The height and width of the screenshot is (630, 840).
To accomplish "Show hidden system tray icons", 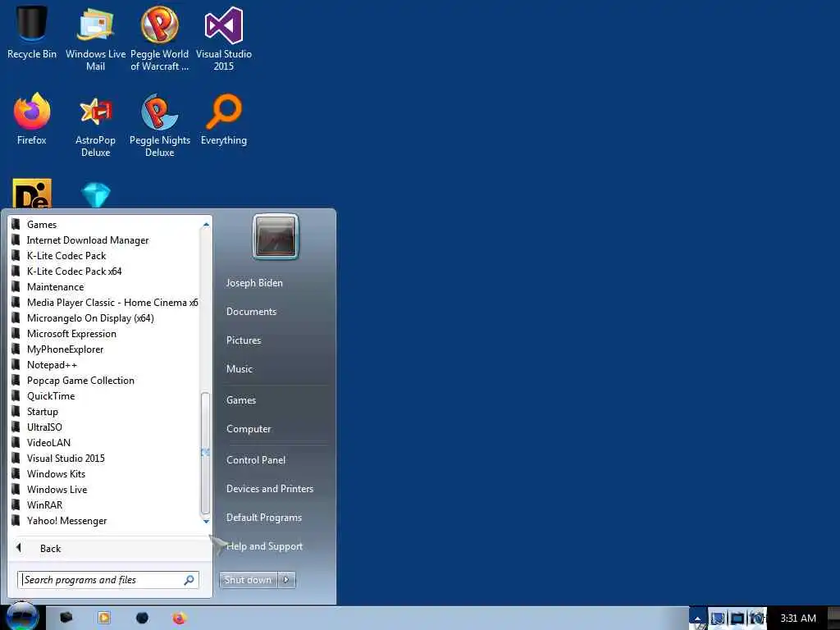I will coord(697,619).
